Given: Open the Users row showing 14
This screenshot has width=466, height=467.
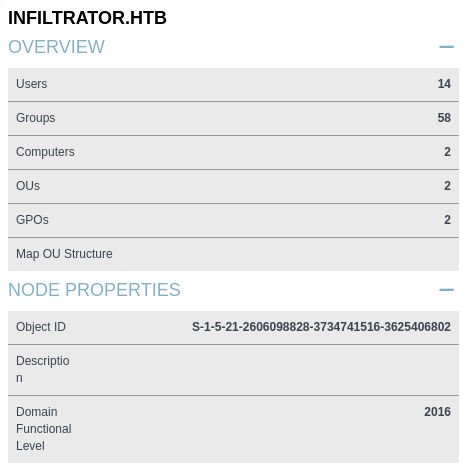Looking at the screenshot, I should point(233,84).
